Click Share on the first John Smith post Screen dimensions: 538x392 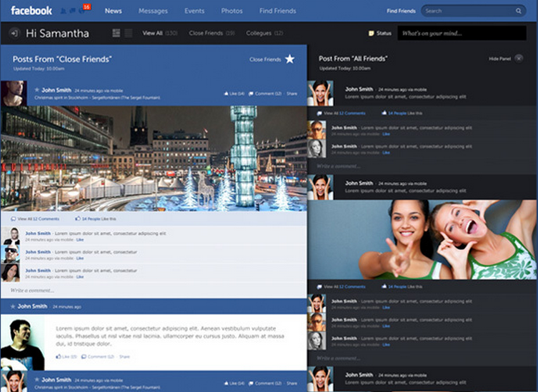pos(292,93)
